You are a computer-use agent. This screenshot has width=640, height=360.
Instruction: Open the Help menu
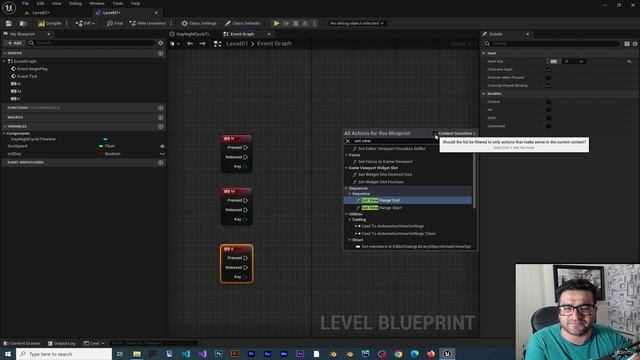coord(136,3)
